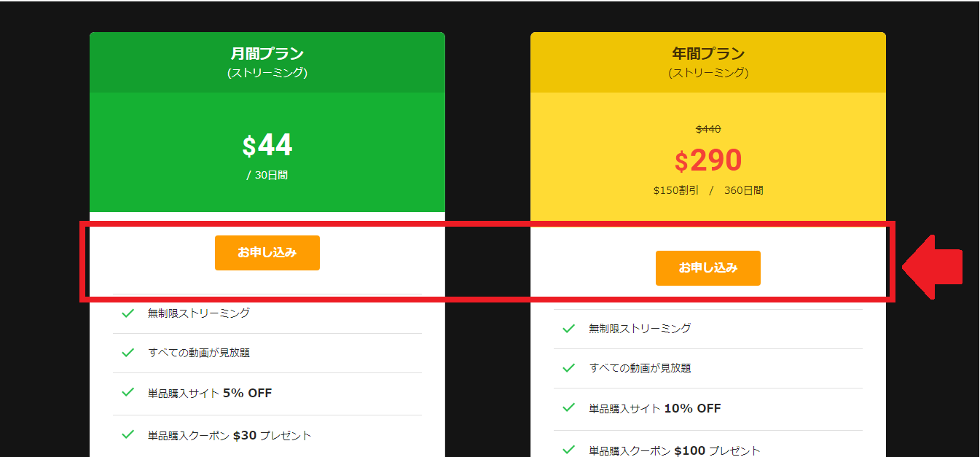This screenshot has width=980, height=457.
Task: Click the 単品購入サイト 5% OFF feature text
Action: 210,394
